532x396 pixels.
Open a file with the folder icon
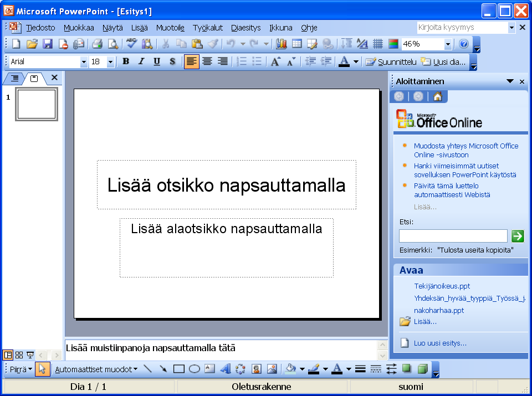pyautogui.click(x=32, y=44)
